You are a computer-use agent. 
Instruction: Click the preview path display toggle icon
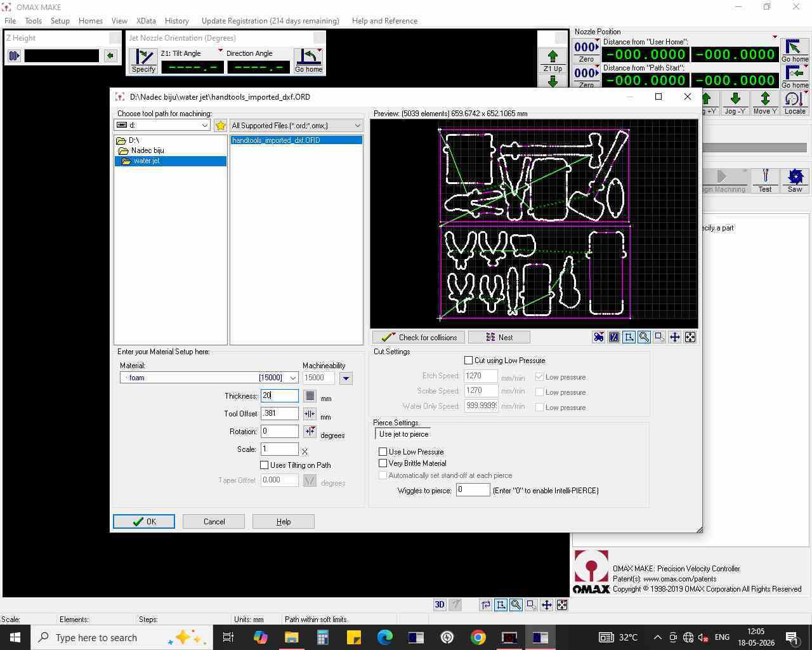(x=614, y=337)
